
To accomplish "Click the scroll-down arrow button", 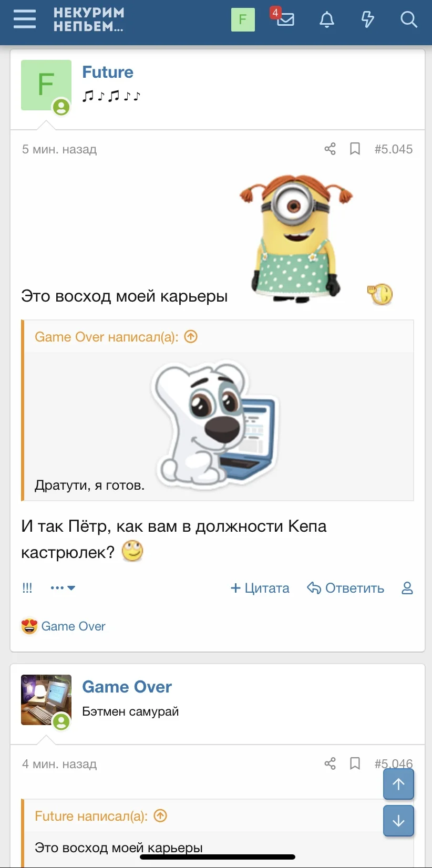I will click(x=398, y=821).
